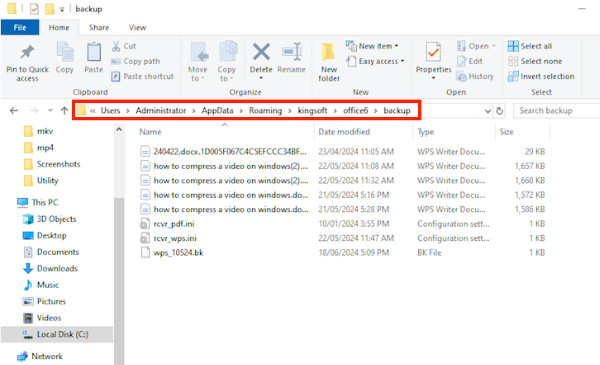Viewport: 600px width, 365px height.
Task: Click Roaming in the address path
Action: tap(265, 111)
